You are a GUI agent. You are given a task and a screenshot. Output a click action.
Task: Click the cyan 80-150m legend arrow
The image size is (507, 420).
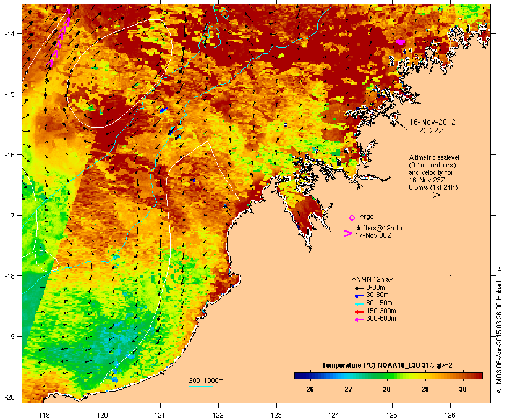click(359, 304)
